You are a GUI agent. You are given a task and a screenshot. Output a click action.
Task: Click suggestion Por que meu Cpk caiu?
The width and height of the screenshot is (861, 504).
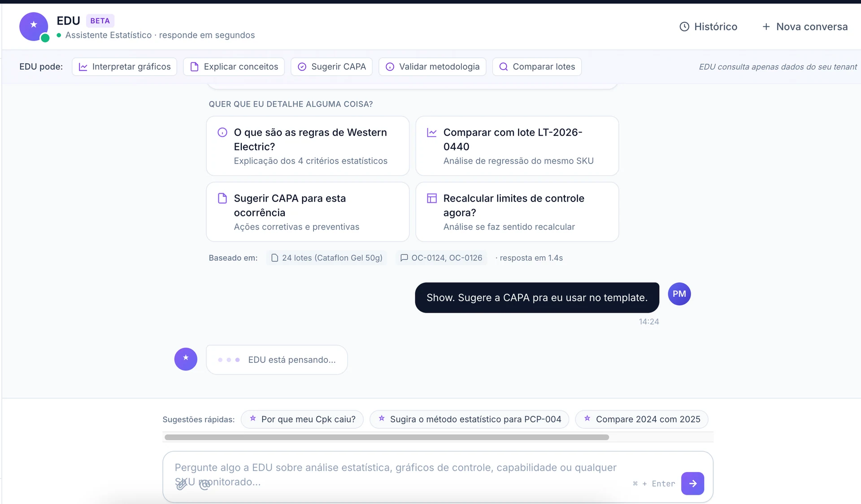pyautogui.click(x=302, y=419)
